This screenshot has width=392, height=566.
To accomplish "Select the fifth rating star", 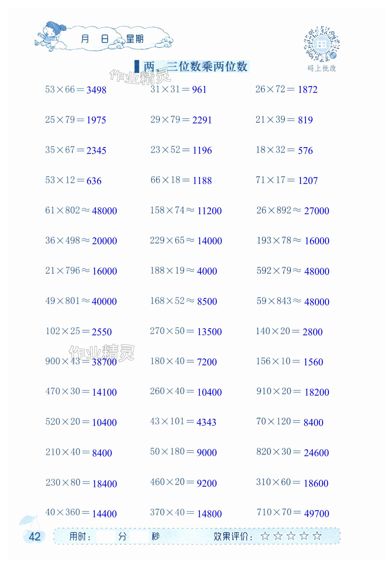I will 317,536.
